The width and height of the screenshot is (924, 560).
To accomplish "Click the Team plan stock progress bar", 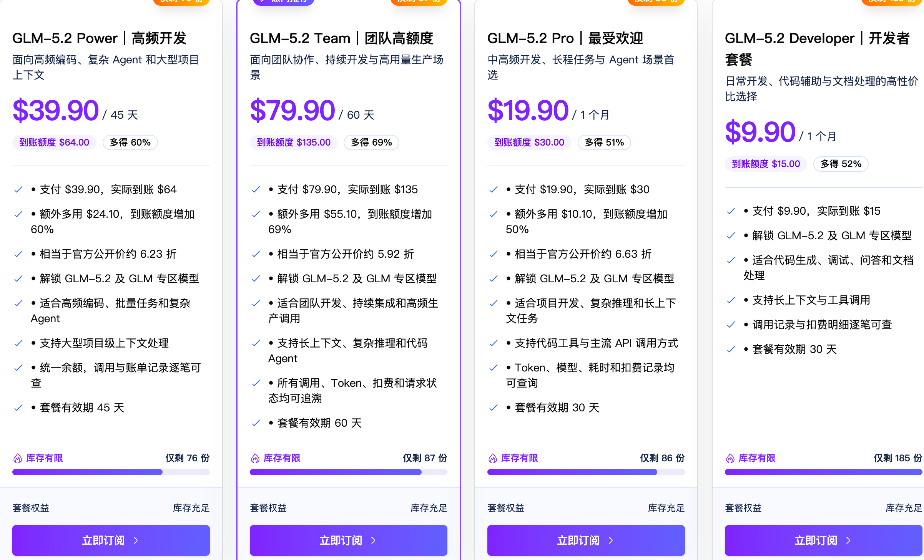I will tap(349, 472).
